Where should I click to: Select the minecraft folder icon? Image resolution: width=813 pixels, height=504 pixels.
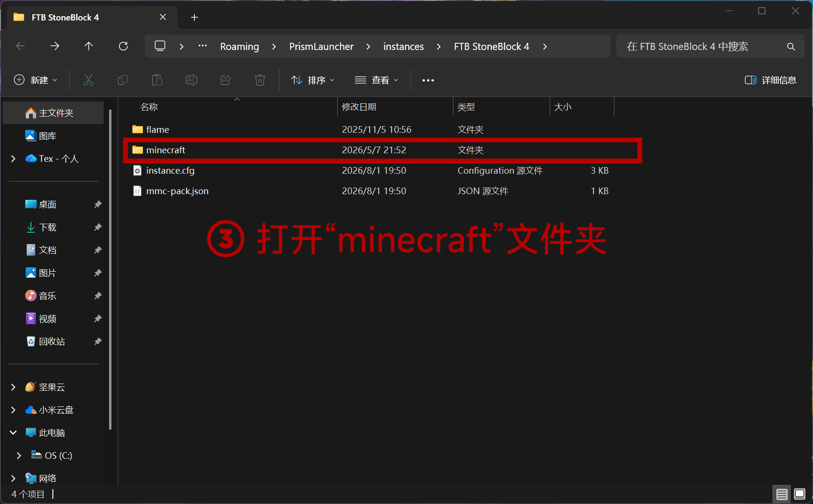tap(138, 150)
